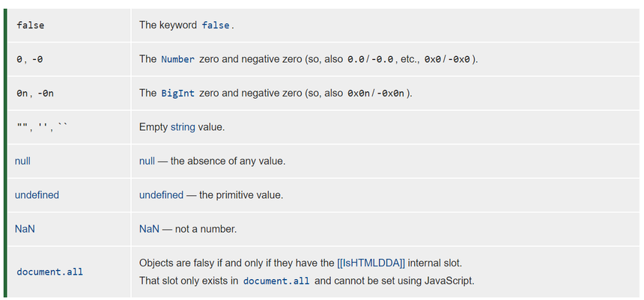
Task: Click the null link in the first column
Action: click(22, 161)
